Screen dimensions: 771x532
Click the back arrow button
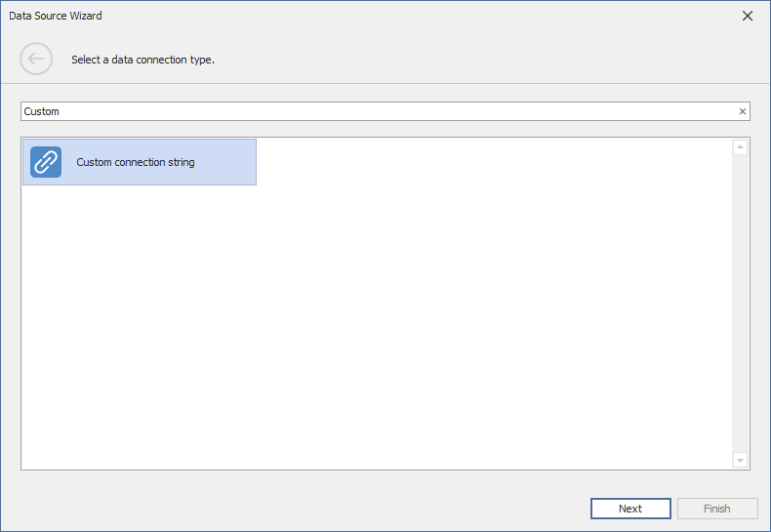tap(36, 60)
